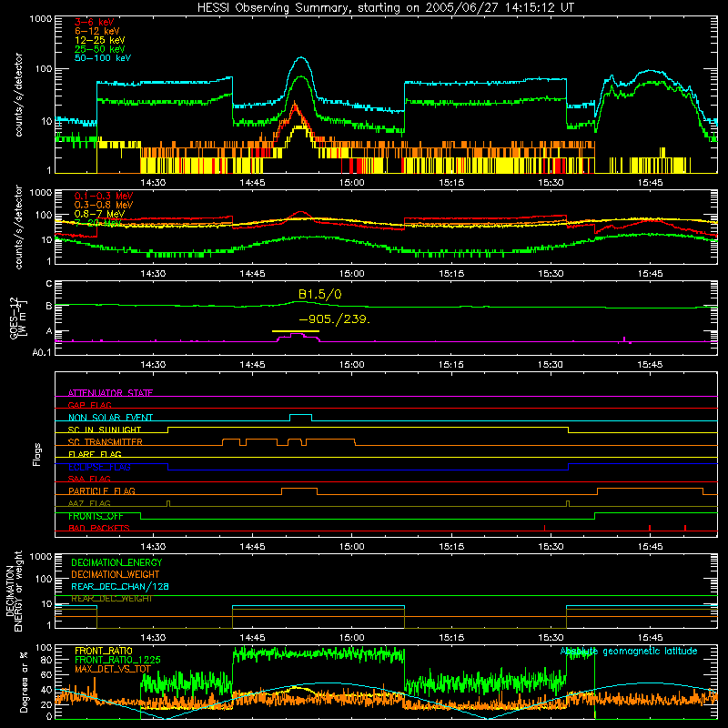Click the GAP_FLAG label
The width and height of the screenshot is (728, 728).
[x=89, y=405]
